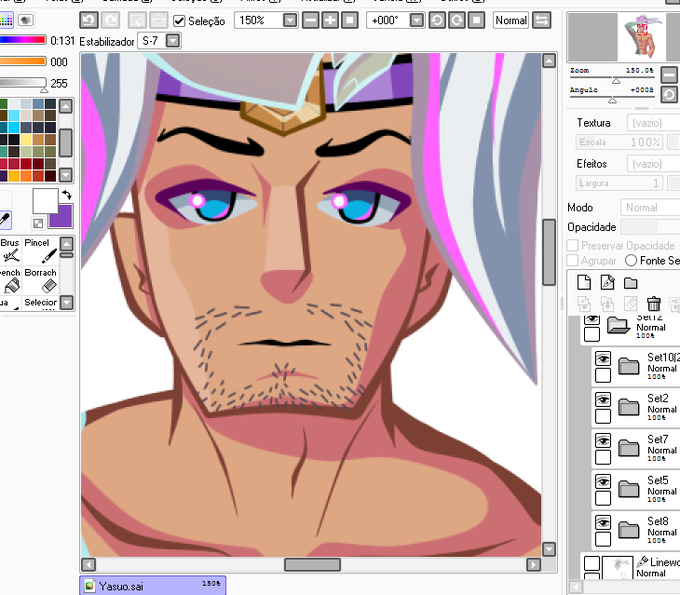This screenshot has height=595, width=680.
Task: Click the Redo arrow button
Action: click(x=110, y=20)
